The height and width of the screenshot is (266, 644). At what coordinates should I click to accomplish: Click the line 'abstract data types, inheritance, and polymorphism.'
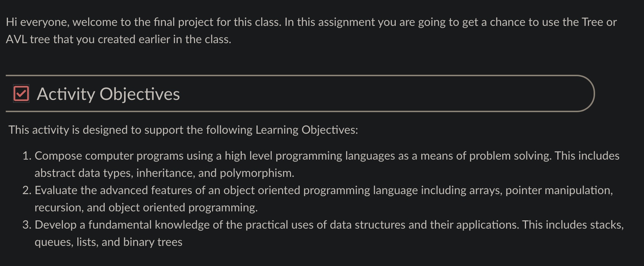coord(164,173)
